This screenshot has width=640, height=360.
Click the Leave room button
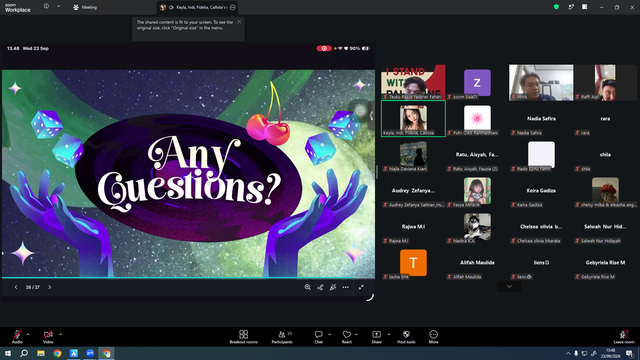coord(624,337)
